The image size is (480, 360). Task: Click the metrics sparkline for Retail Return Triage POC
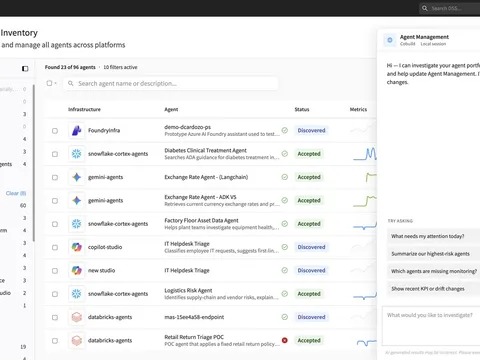pyautogui.click(x=366, y=342)
